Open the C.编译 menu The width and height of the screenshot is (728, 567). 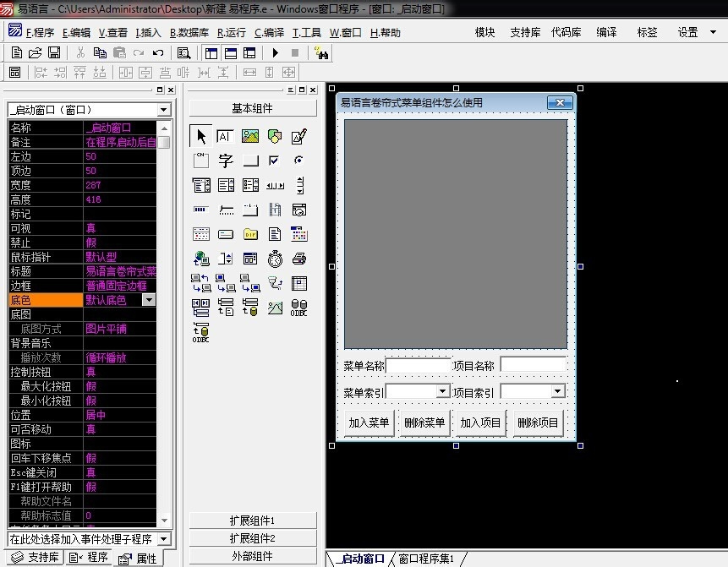pyautogui.click(x=269, y=33)
